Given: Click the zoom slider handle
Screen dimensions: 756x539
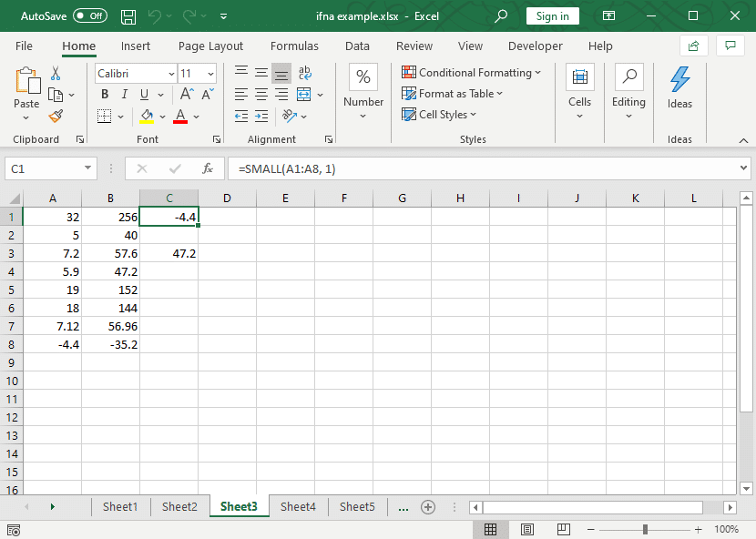Looking at the screenshot, I should click(645, 529).
